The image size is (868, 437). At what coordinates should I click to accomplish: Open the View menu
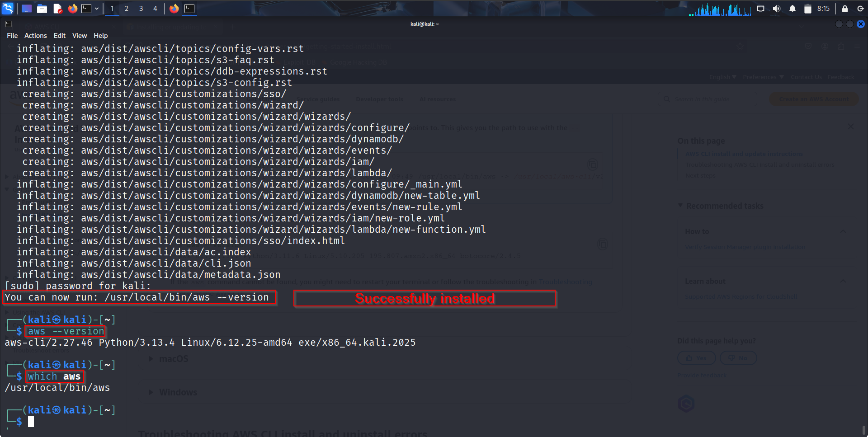coord(79,36)
